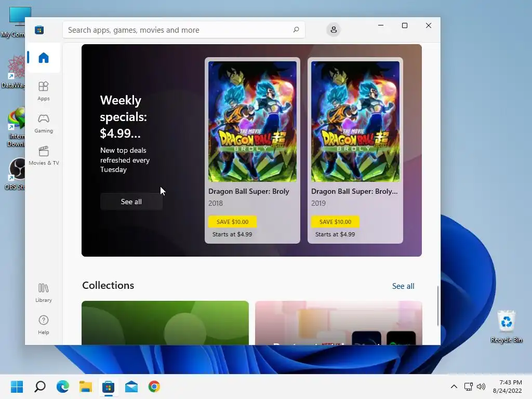
Task: Open Dragon Ball Super: Broly 2018 poster
Action: coord(252,122)
